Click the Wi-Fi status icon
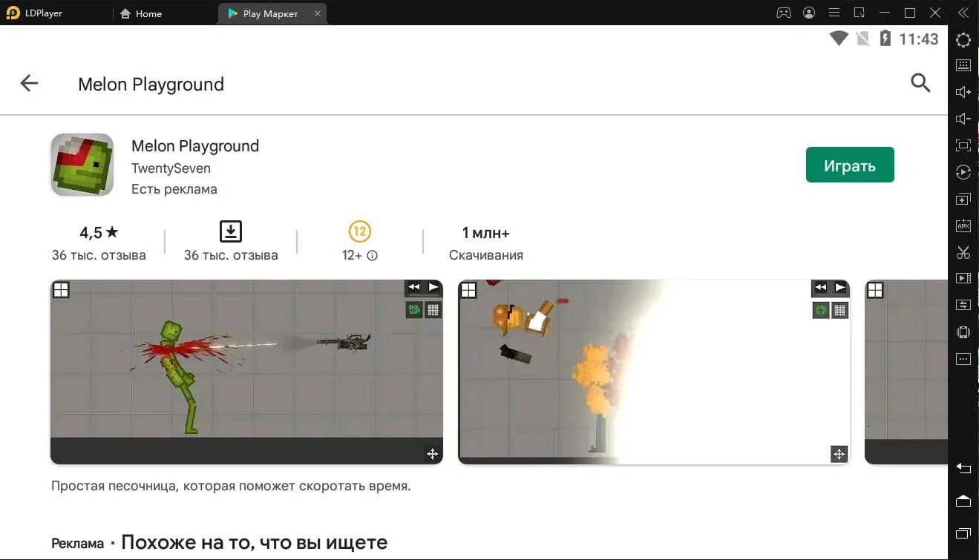This screenshot has width=979, height=560. 839,39
